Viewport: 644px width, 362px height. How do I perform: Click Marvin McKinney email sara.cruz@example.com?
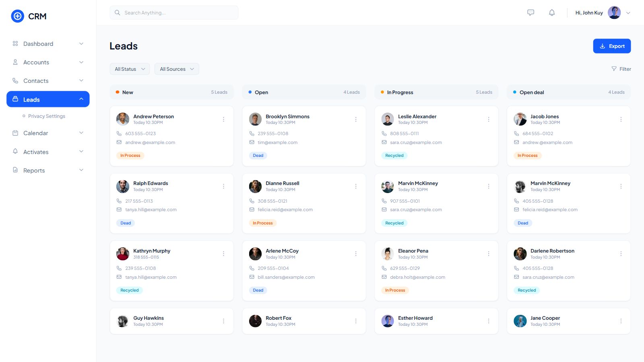[416, 210]
